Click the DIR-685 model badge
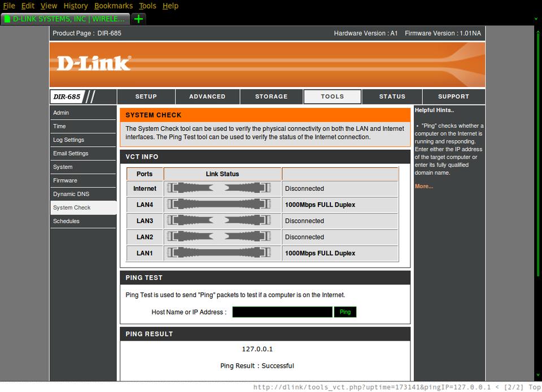The height and width of the screenshot is (392, 542). pyautogui.click(x=67, y=97)
